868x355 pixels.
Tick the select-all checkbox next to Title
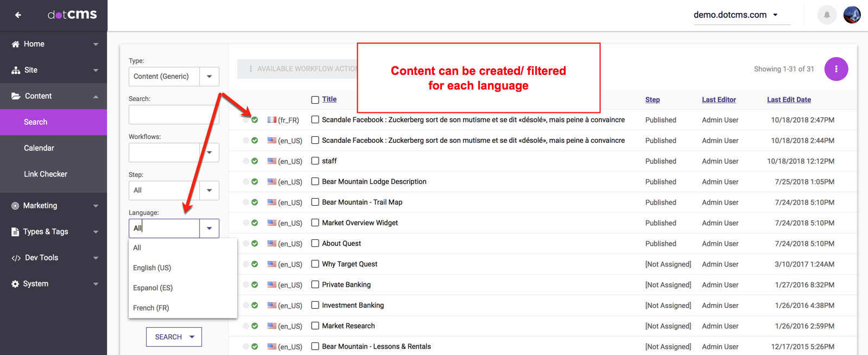(x=315, y=100)
